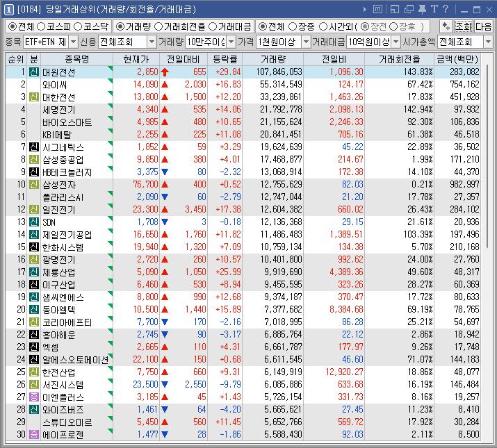Click the 현재가 column header
The image size is (497, 448).
[x=136, y=59]
